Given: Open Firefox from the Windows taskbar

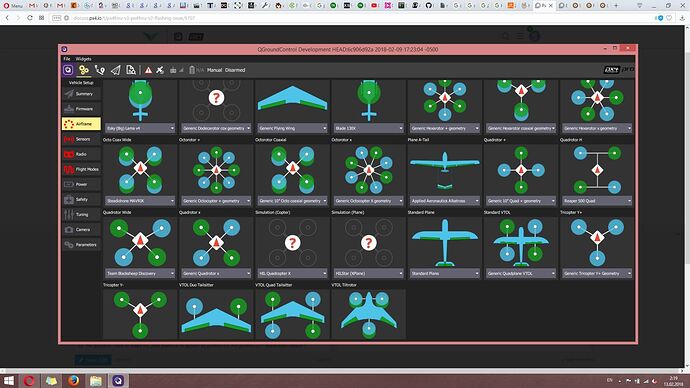Looking at the screenshot, I should click(x=73, y=380).
